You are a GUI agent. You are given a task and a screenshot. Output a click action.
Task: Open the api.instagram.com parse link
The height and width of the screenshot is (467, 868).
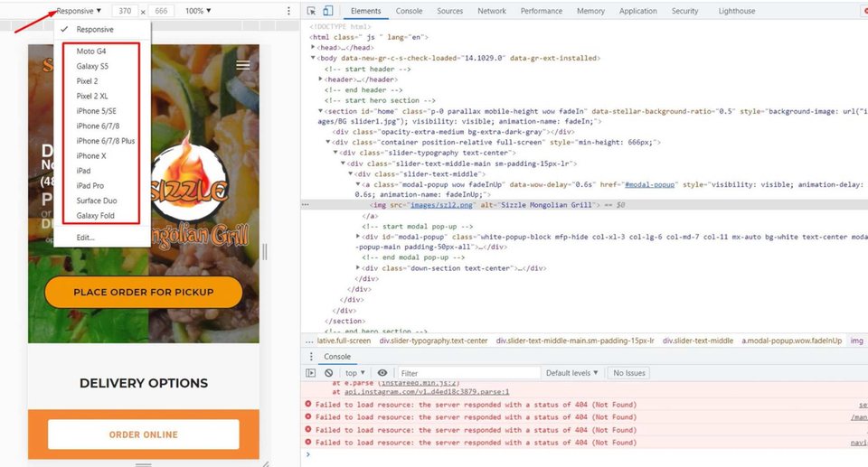pyautogui.click(x=426, y=392)
